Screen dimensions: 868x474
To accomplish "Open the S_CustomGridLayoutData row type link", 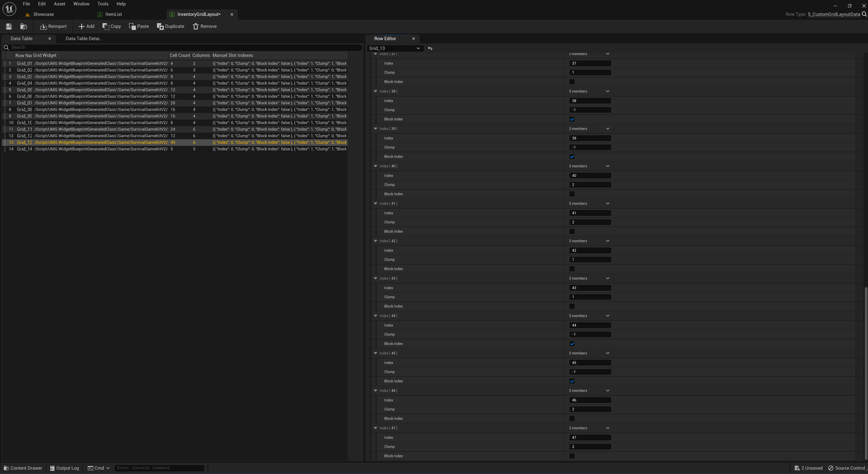I will pyautogui.click(x=834, y=14).
